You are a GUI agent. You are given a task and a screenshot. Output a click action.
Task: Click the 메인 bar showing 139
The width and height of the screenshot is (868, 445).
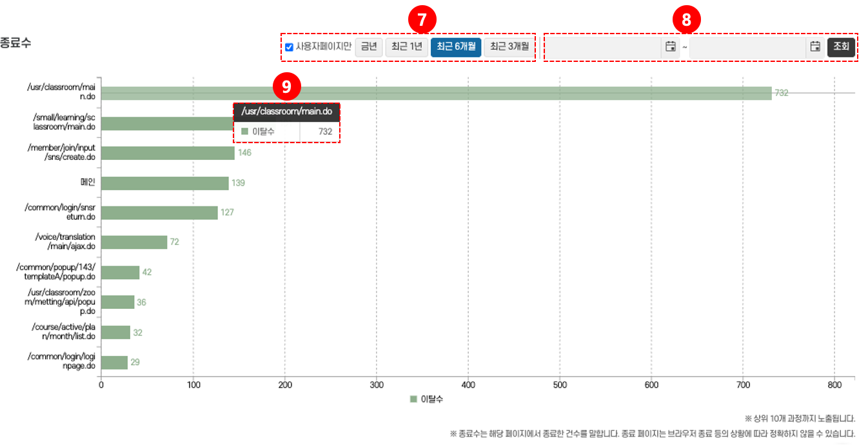point(165,183)
